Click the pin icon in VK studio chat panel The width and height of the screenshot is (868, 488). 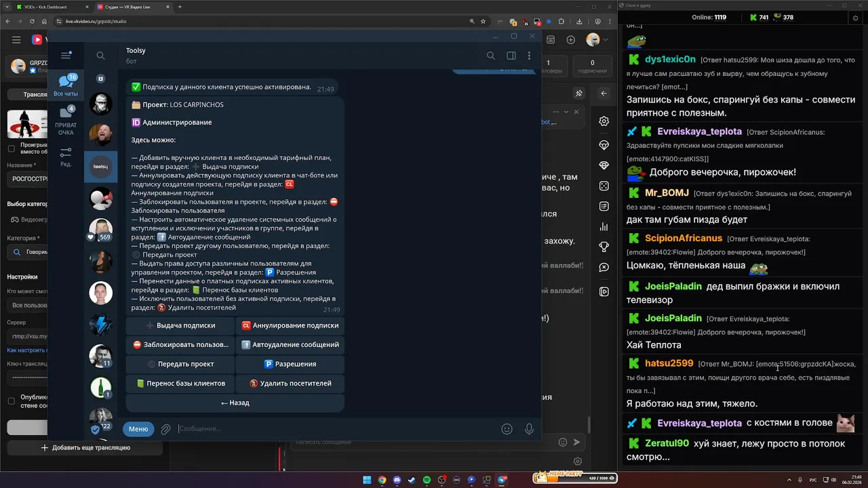pyautogui.click(x=578, y=94)
